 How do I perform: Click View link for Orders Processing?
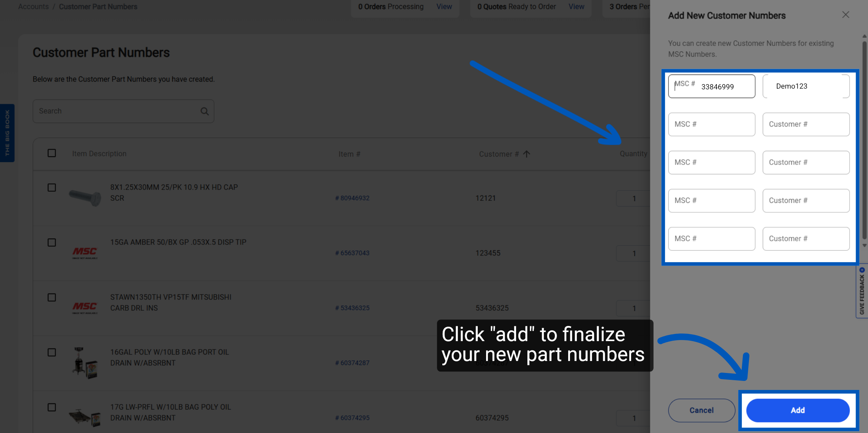444,7
